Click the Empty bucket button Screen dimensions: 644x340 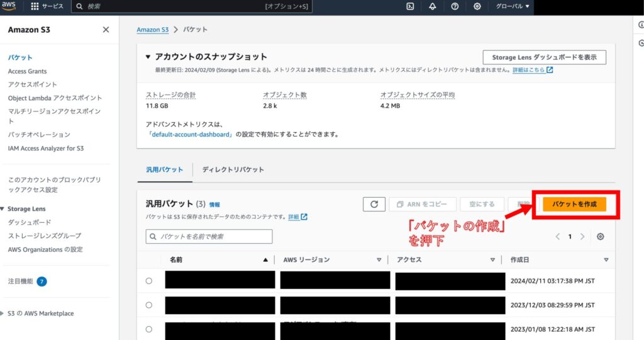482,204
